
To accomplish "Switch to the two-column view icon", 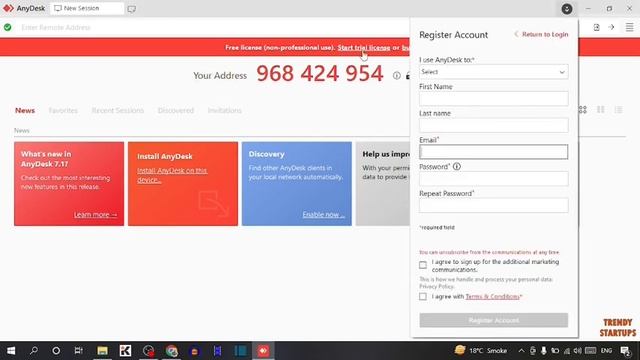I will (x=600, y=110).
